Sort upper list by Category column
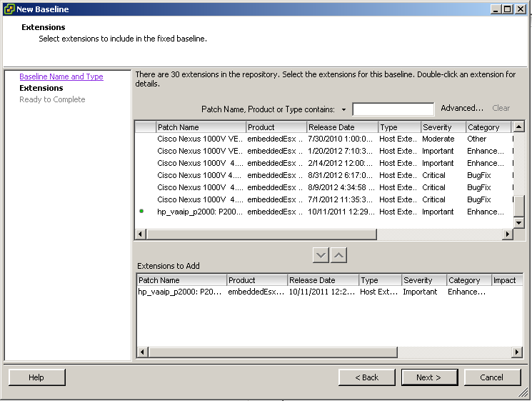Image resolution: width=532 pixels, height=401 pixels. tap(488, 127)
